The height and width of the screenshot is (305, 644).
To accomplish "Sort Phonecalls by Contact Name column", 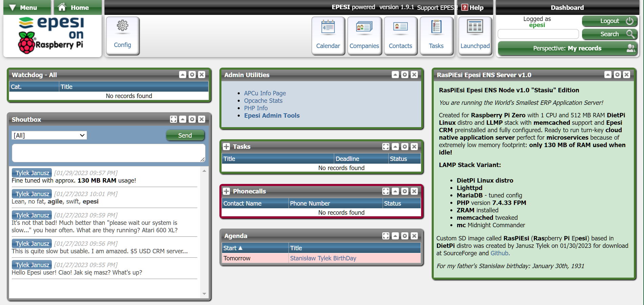I will pyautogui.click(x=242, y=204).
